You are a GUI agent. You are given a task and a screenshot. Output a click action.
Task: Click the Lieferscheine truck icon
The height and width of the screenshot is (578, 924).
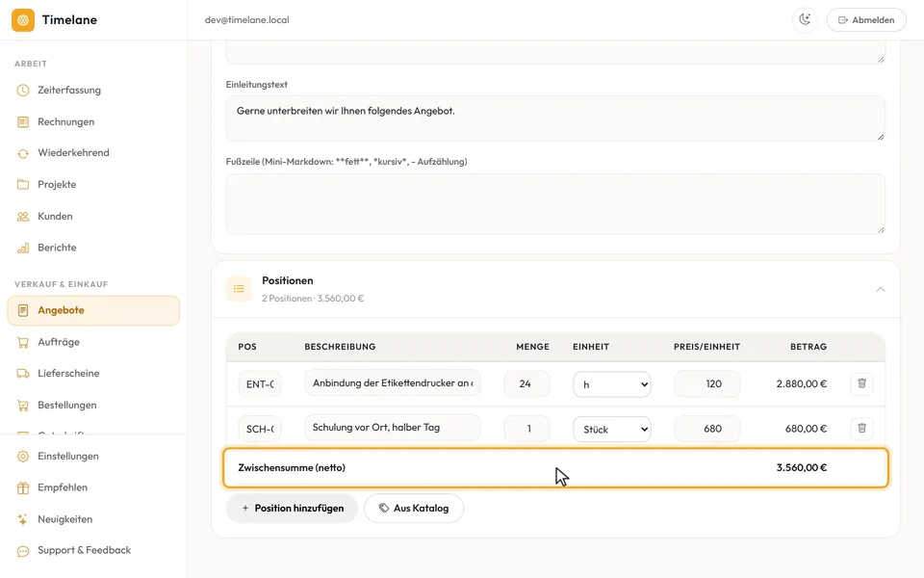[x=23, y=374]
